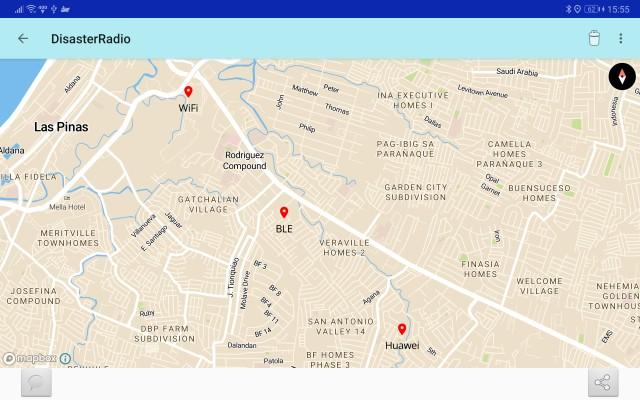Tap the Gatchalian Village map label
Viewport: 640px width, 400px height.
coord(195,204)
